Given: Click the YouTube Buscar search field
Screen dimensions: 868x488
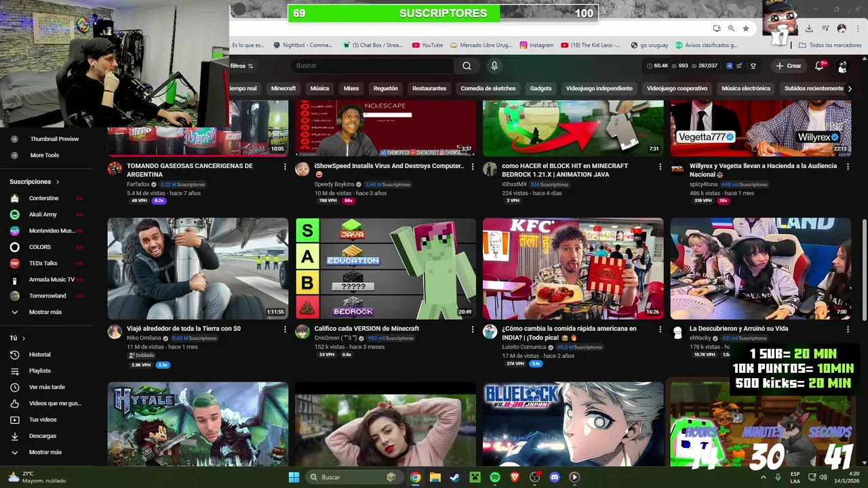Looking at the screenshot, I should 373,66.
